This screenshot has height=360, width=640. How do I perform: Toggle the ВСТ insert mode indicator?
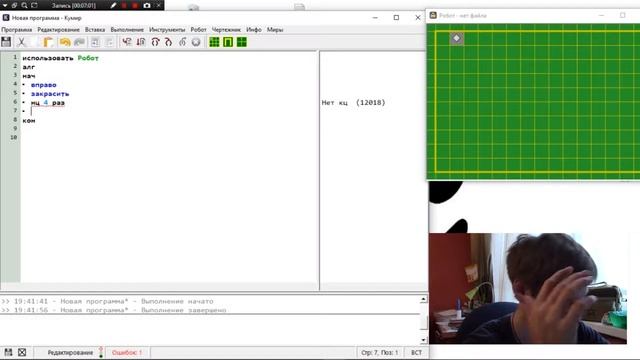[416, 352]
